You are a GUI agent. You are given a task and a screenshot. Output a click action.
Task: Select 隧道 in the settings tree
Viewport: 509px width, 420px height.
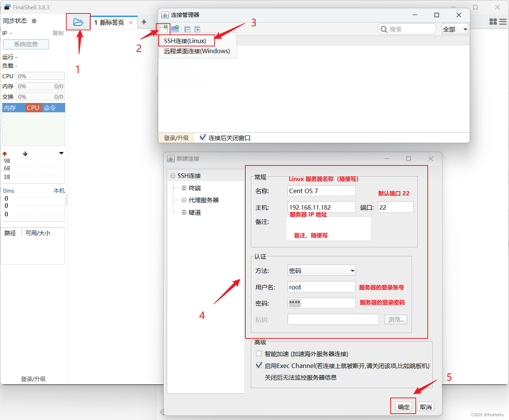(x=195, y=212)
